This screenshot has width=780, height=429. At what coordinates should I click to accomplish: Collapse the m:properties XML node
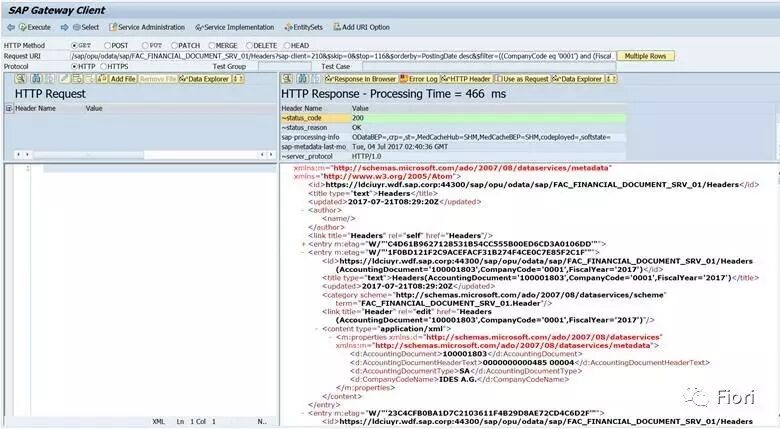pos(331,337)
